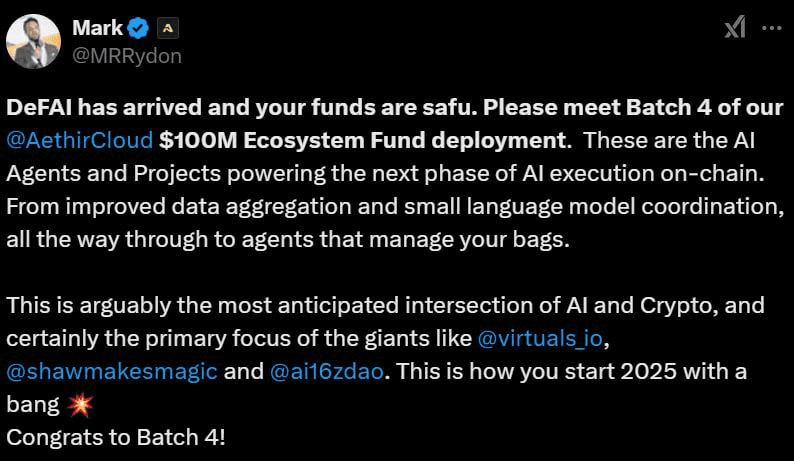Image resolution: width=794 pixels, height=461 pixels.
Task: Open Mark's profile avatar photo
Action: tap(33, 42)
